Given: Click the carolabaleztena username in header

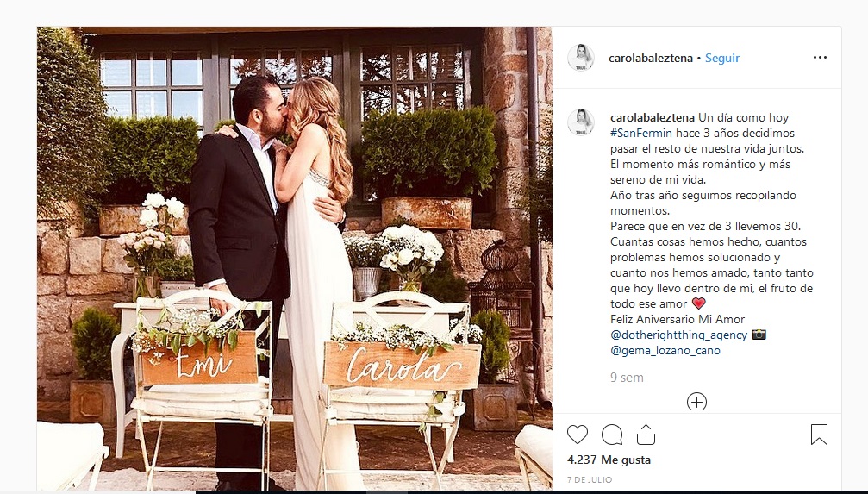Looking at the screenshot, I should click(x=651, y=58).
